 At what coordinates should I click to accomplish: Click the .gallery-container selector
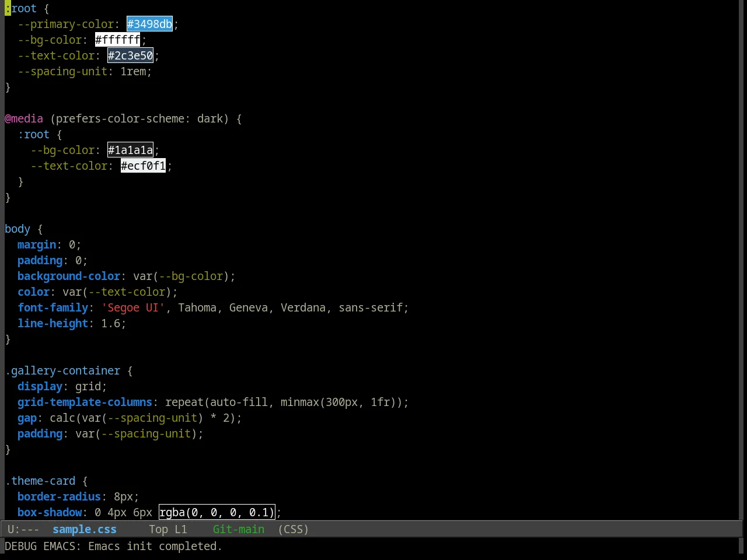[x=62, y=370]
